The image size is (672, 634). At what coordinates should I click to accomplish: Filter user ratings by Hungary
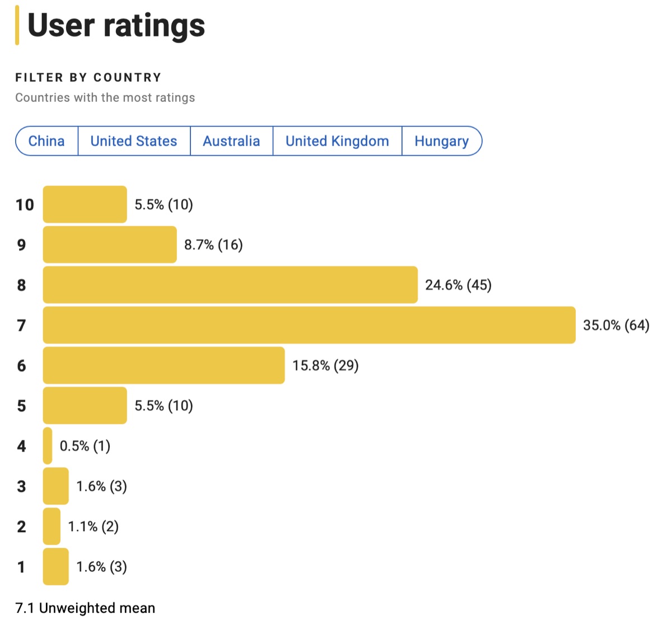pos(441,141)
